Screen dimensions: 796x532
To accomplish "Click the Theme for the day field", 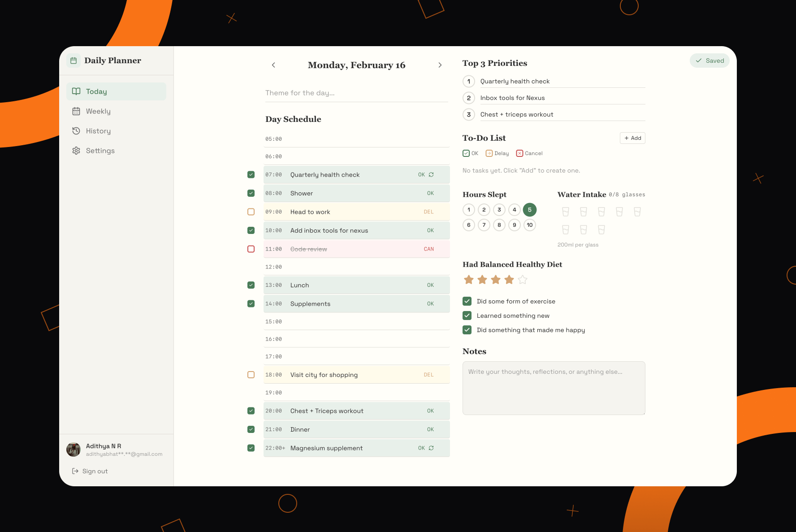I will click(x=357, y=93).
